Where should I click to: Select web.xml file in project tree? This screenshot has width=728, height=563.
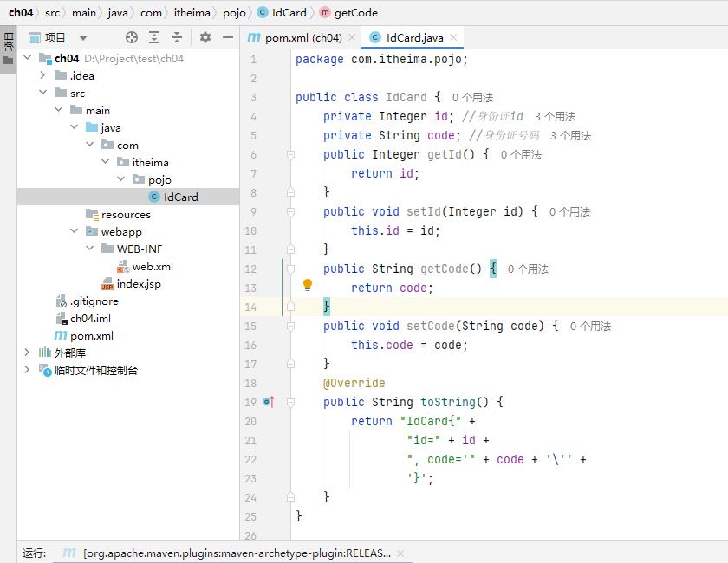[152, 266]
